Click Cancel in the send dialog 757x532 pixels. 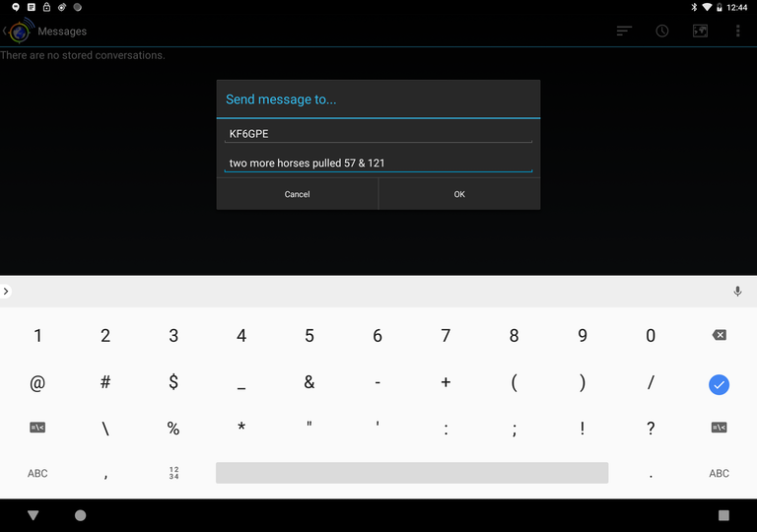pos(297,194)
